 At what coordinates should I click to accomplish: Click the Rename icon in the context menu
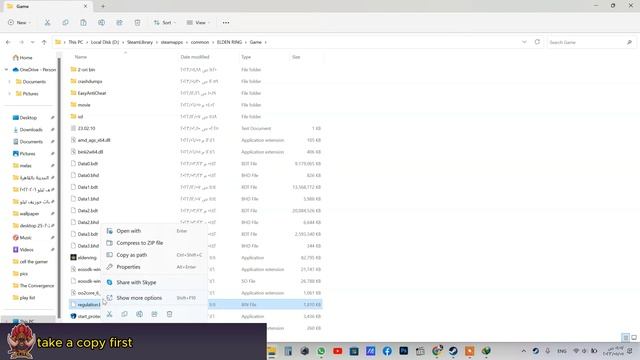[x=140, y=314]
